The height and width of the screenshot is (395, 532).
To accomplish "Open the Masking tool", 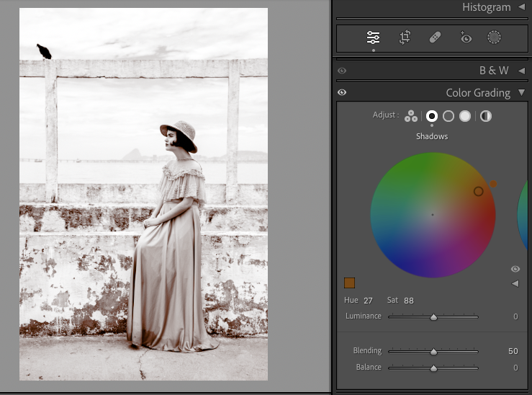I will click(x=494, y=37).
